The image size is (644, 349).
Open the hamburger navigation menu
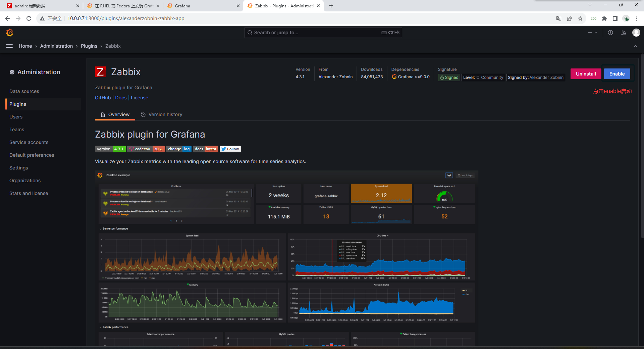coord(9,46)
